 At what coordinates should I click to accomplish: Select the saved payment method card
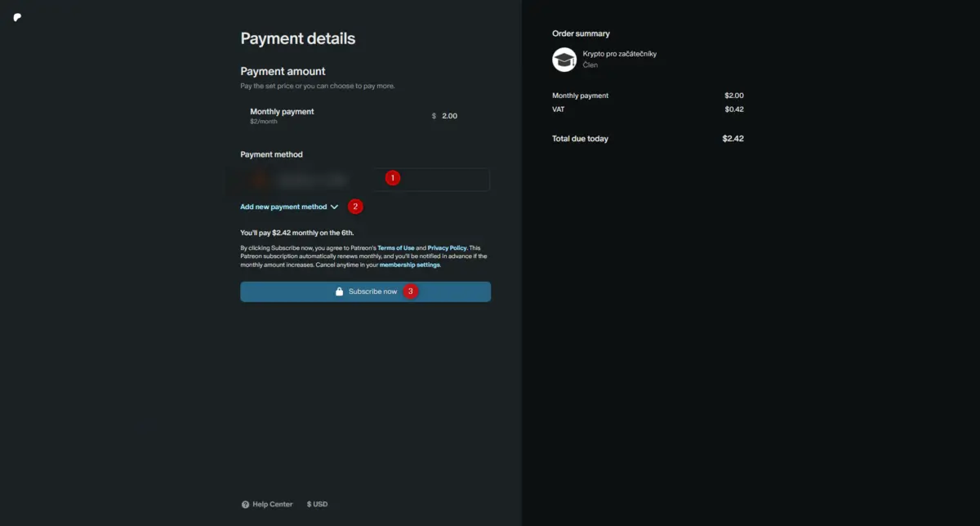point(365,180)
